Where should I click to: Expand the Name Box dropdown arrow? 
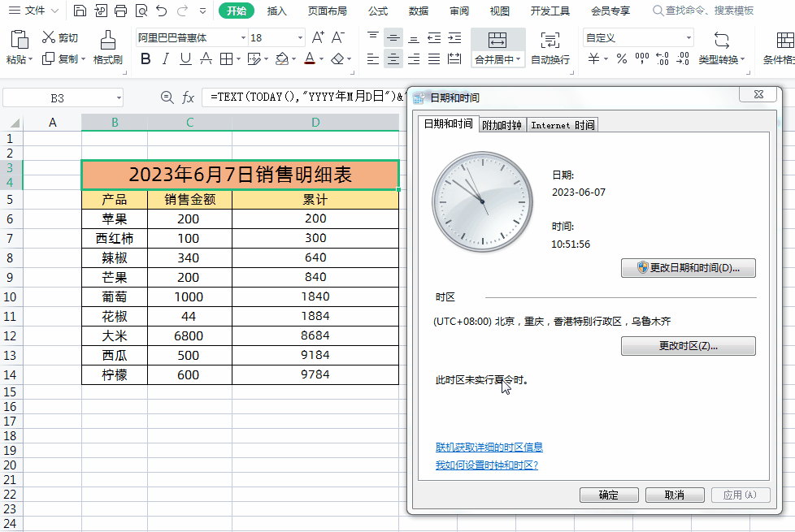119,97
